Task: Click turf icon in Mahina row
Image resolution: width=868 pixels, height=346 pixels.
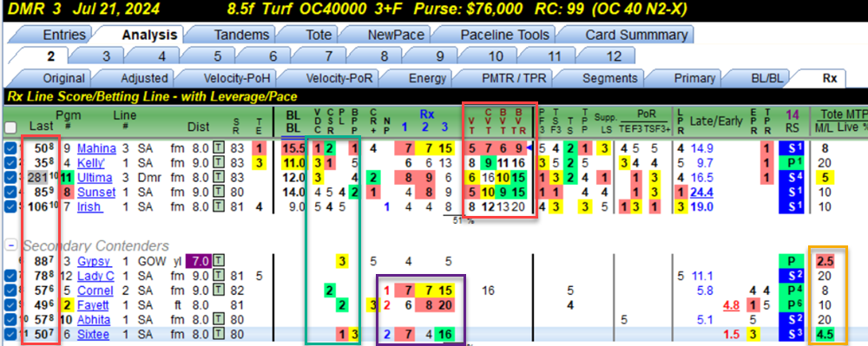Action: (x=219, y=148)
